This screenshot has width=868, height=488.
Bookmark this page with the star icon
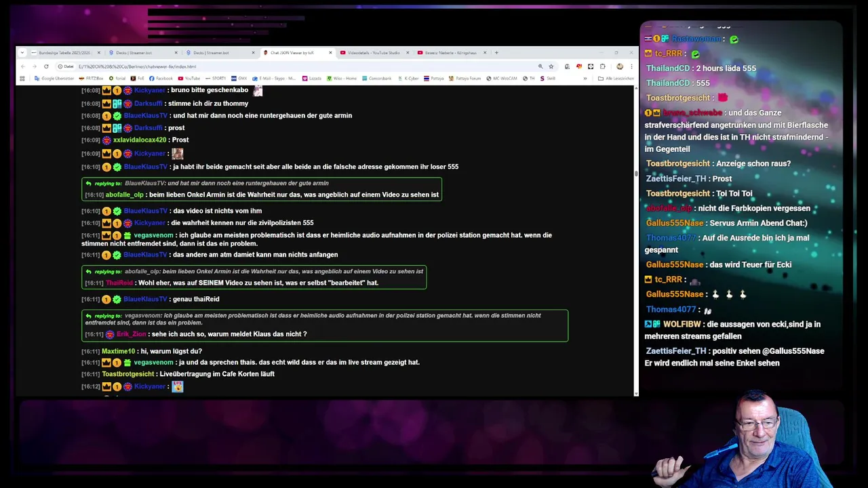tap(551, 66)
